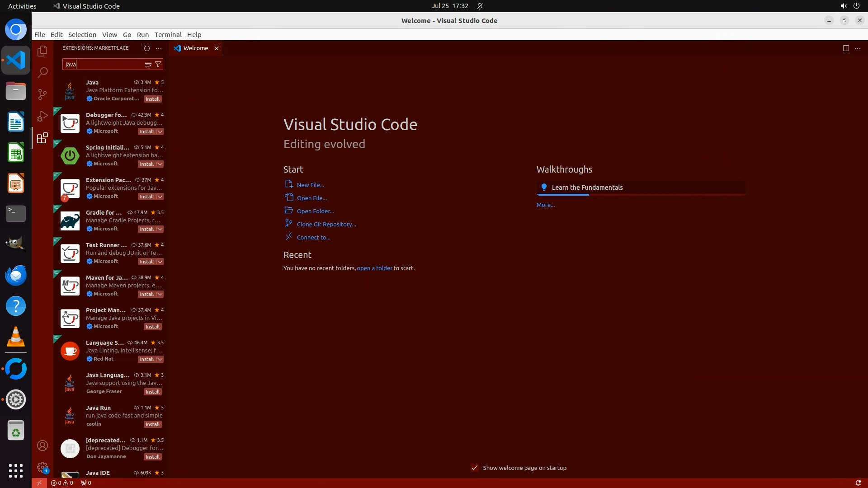Expand Install dropdown for Debugger for Java
Viewport: 868px width, 488px height.
160,131
